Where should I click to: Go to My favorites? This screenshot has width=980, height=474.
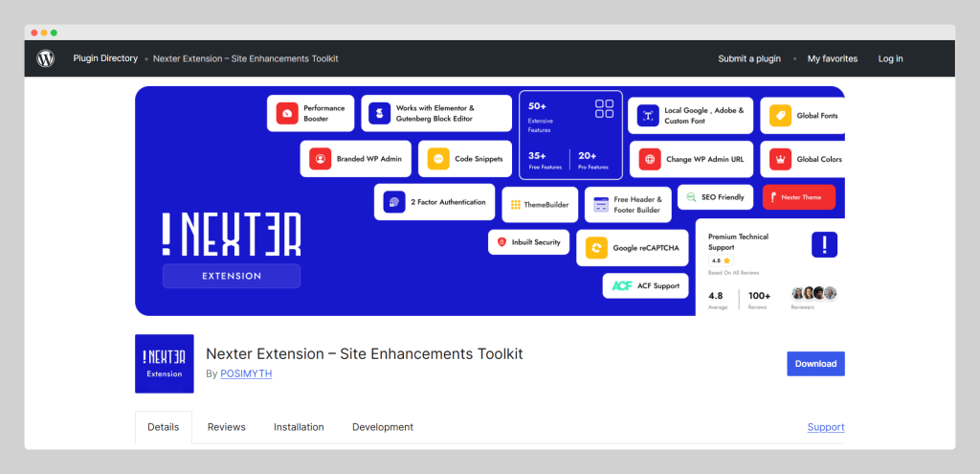pos(833,58)
